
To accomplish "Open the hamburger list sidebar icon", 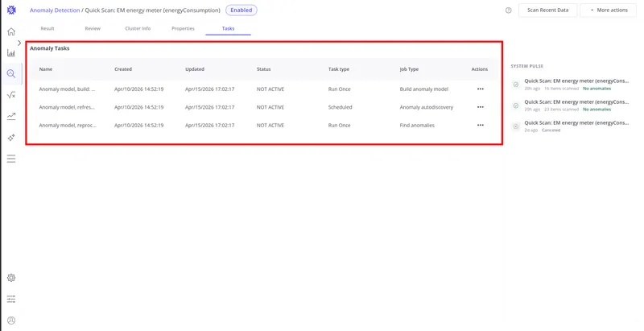I will [x=11, y=159].
